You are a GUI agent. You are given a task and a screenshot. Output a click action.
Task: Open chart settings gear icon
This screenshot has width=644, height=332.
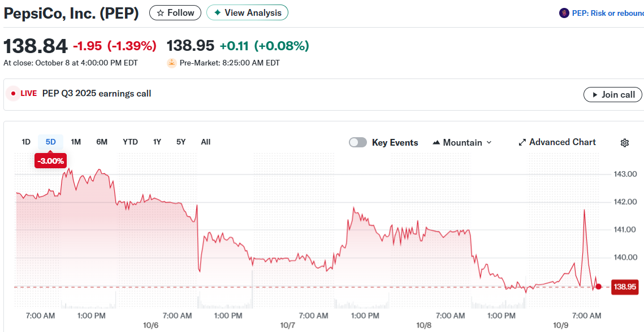click(x=624, y=143)
